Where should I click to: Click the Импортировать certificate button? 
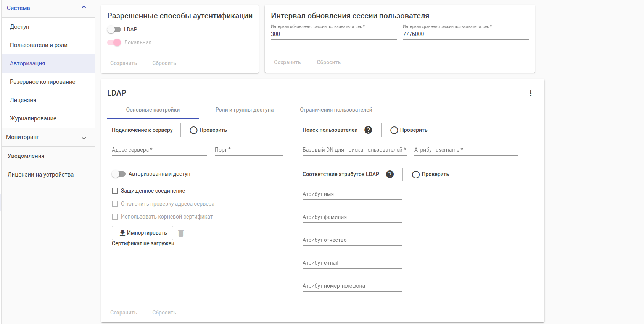pyautogui.click(x=142, y=233)
